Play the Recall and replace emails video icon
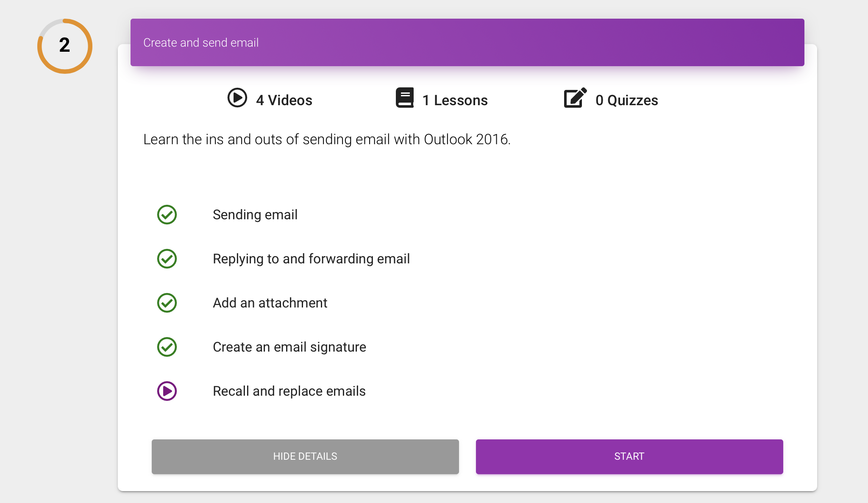Image resolution: width=868 pixels, height=503 pixels. pos(167,391)
